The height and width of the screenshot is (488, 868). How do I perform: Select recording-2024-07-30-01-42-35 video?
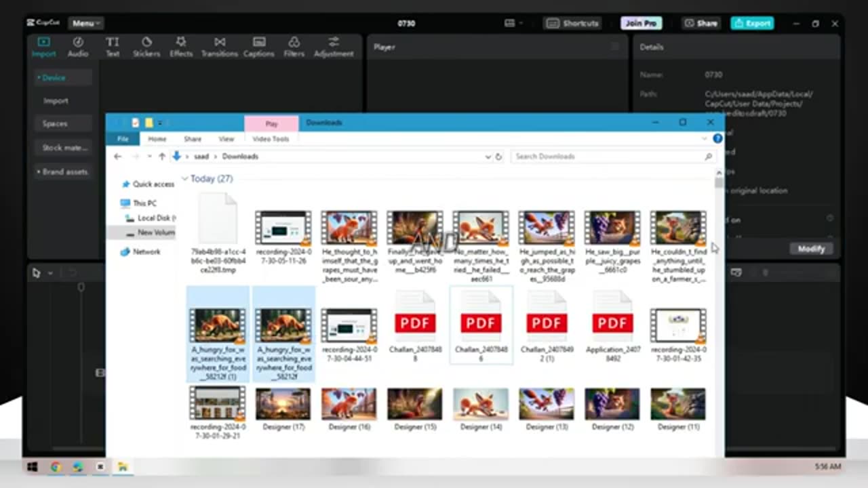pos(678,333)
